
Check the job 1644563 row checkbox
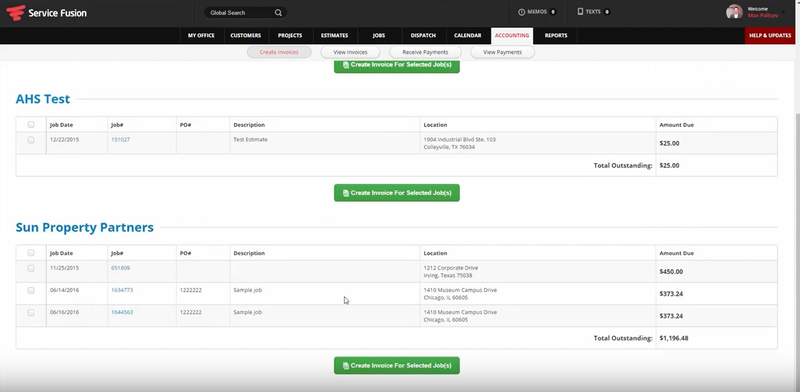click(31, 312)
